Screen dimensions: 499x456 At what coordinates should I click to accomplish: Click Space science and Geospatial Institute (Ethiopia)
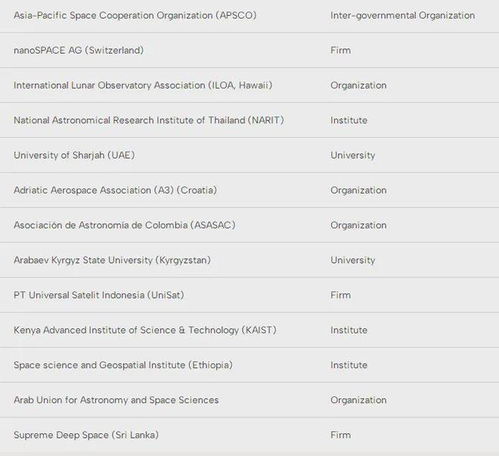123,365
